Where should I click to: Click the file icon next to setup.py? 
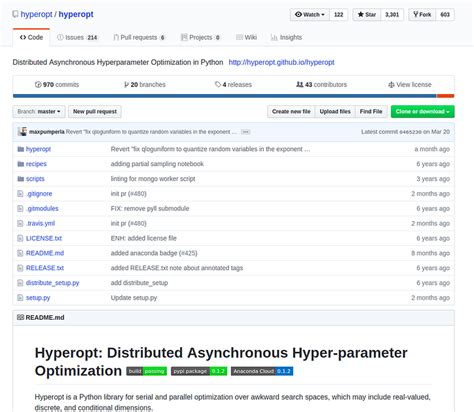pos(20,298)
